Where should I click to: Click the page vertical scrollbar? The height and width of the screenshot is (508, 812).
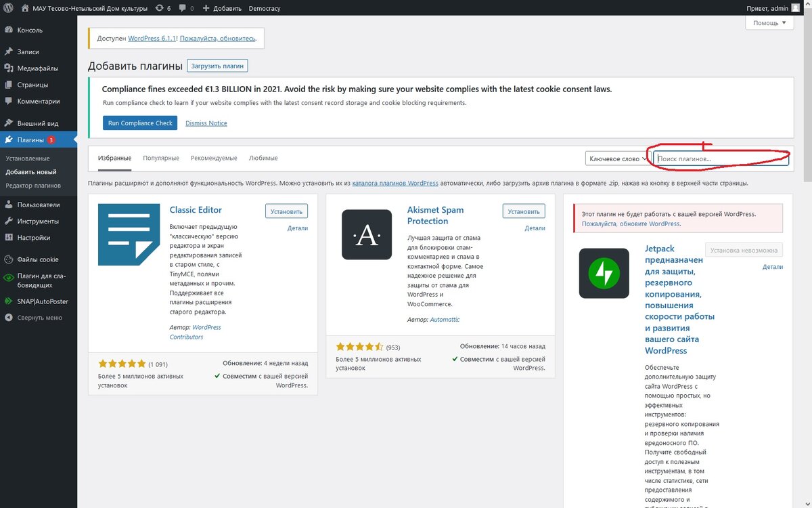pos(807,95)
